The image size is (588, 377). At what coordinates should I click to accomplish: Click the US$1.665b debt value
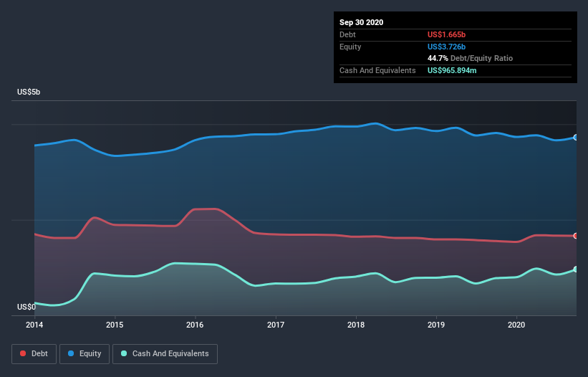447,34
